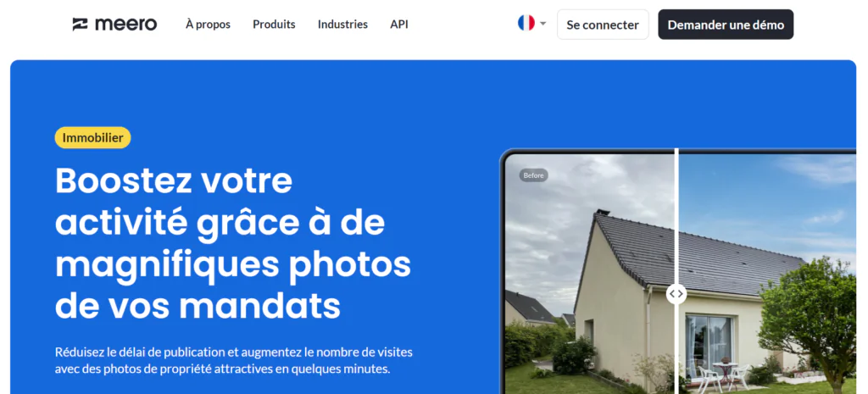Open the Industries menu
Screen dimensions: 868x394
[342, 25]
